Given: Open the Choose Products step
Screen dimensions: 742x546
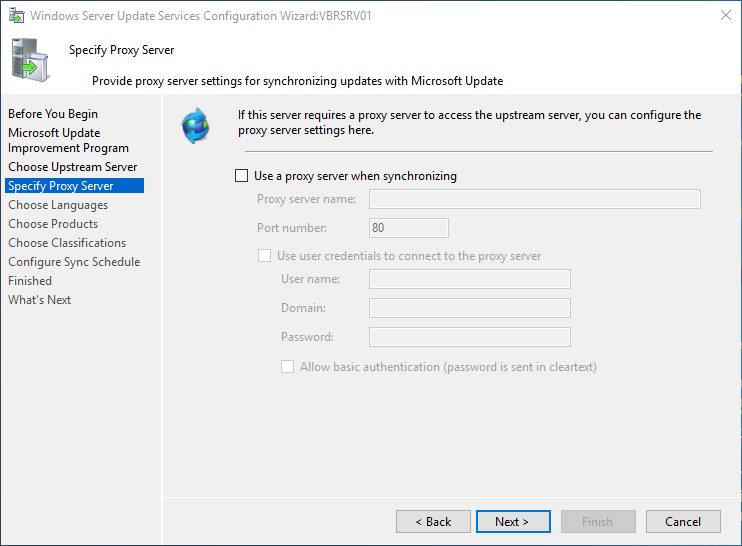Looking at the screenshot, I should [x=53, y=224].
